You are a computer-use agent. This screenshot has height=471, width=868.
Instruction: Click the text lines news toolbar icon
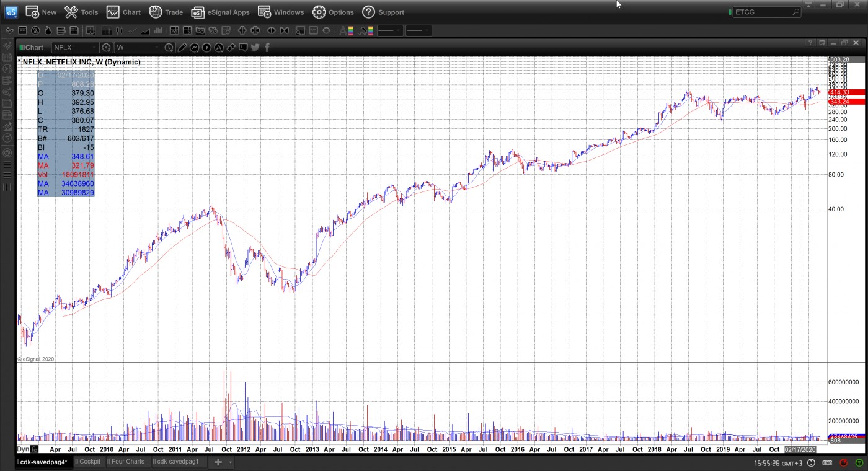tap(61, 30)
